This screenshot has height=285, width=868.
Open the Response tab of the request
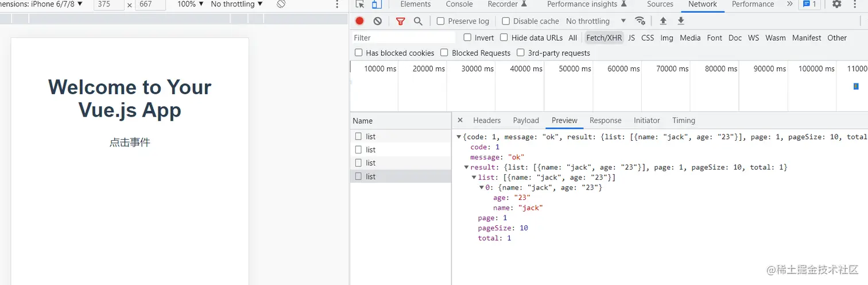click(606, 120)
